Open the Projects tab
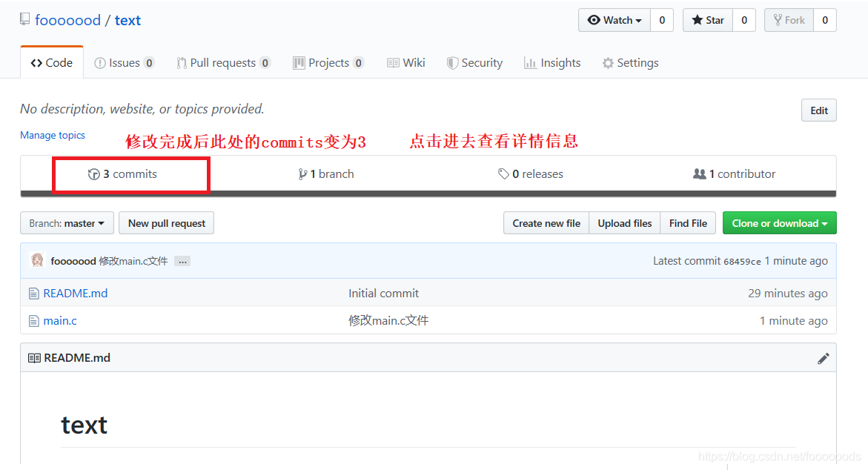 [x=328, y=62]
